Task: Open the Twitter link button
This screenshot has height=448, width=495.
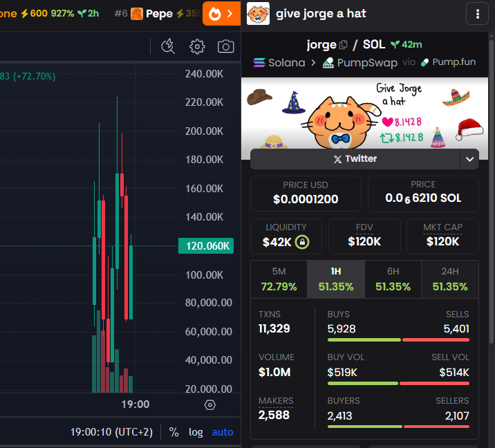Action: [355, 159]
